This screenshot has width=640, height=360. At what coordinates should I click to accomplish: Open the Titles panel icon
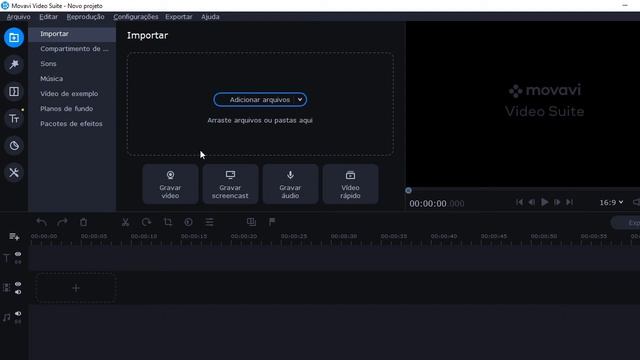pos(14,119)
